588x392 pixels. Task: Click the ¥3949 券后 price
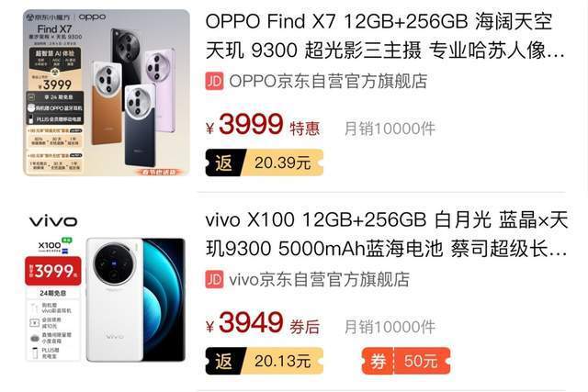point(263,323)
